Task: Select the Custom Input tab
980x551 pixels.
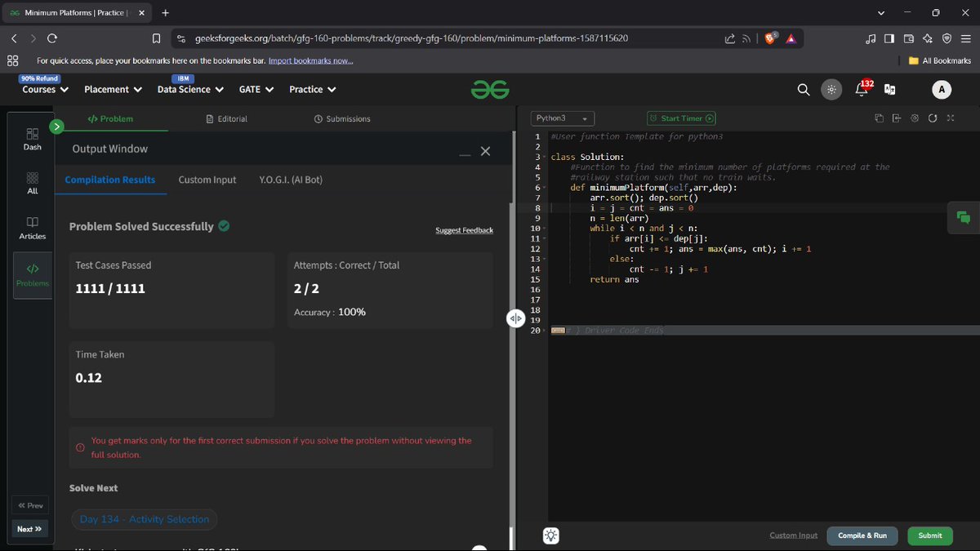Action: pos(207,180)
